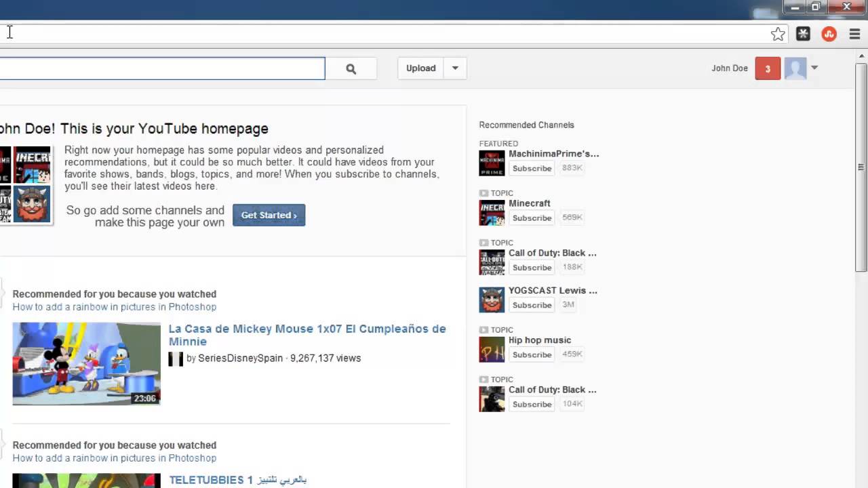Viewport: 868px width, 488px height.
Task: Click the 23:06 duration label
Action: (144, 399)
